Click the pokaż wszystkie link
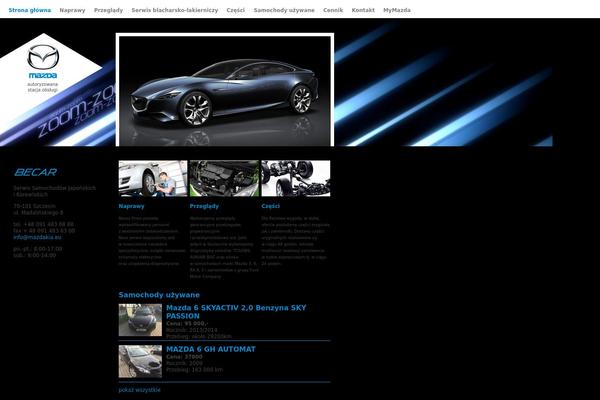The width and height of the screenshot is (600, 400). tap(139, 390)
